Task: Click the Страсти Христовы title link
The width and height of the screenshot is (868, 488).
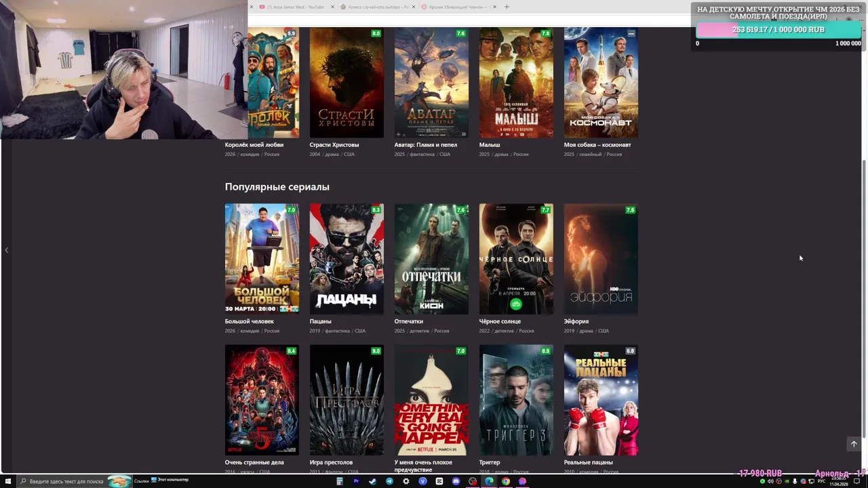Action: (334, 144)
